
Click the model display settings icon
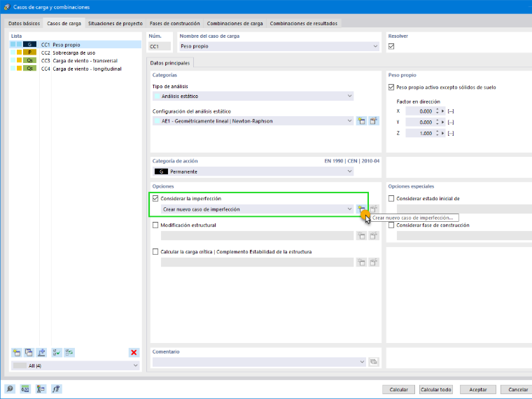click(41, 388)
